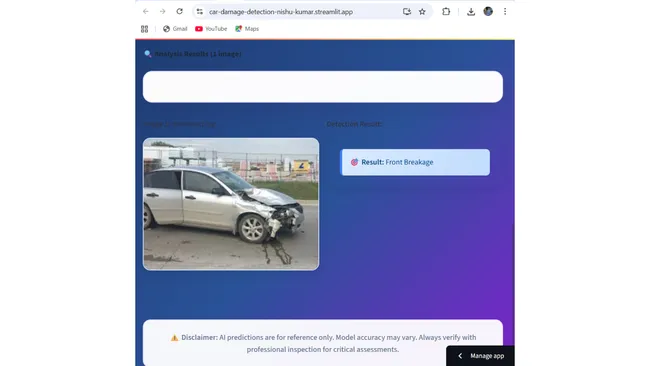Viewport: 650px width, 366px height.
Task: Click the chevron on Manage app
Action: [x=460, y=356]
